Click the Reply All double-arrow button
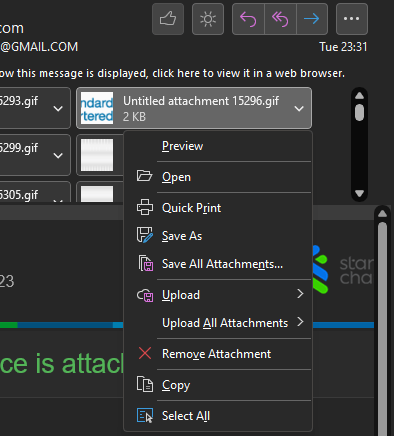This screenshot has width=394, height=436. [x=280, y=19]
